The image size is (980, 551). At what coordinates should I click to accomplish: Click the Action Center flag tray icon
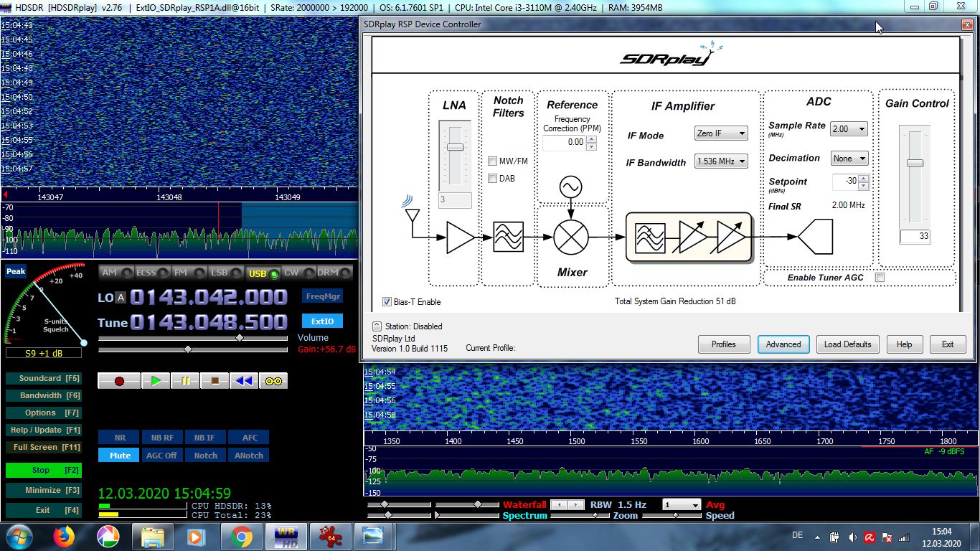pos(887,537)
